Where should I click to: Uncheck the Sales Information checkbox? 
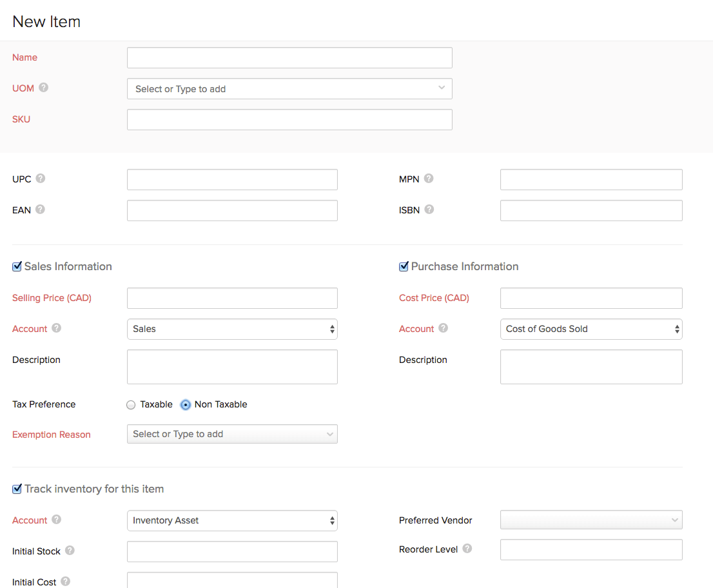coord(17,267)
